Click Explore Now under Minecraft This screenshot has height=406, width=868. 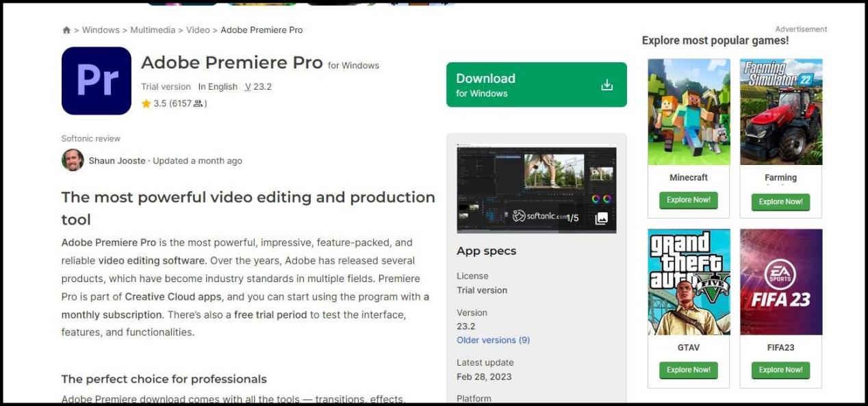(x=688, y=201)
